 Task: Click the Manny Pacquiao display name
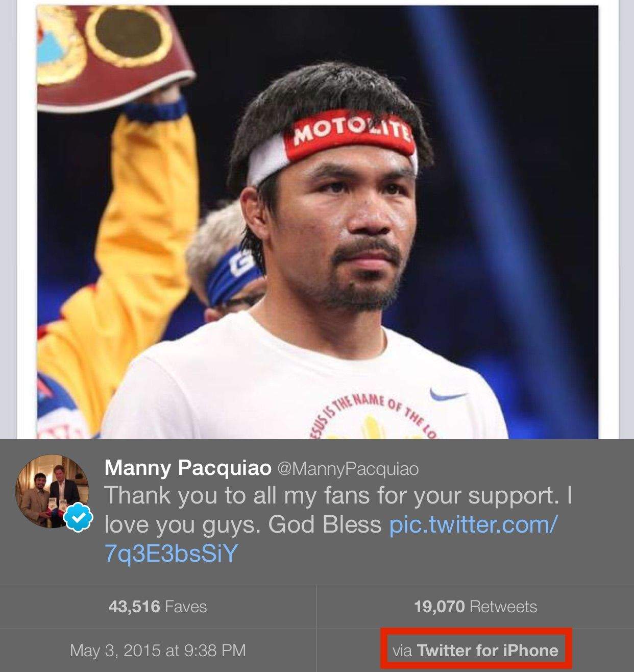(187, 468)
